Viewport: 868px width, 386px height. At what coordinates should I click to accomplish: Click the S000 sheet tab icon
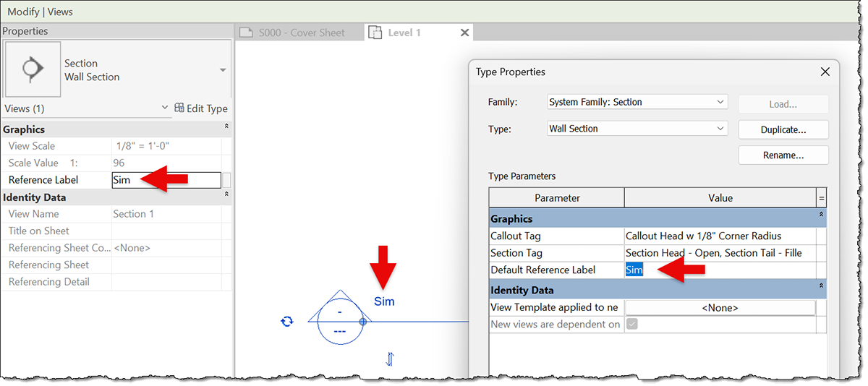247,33
